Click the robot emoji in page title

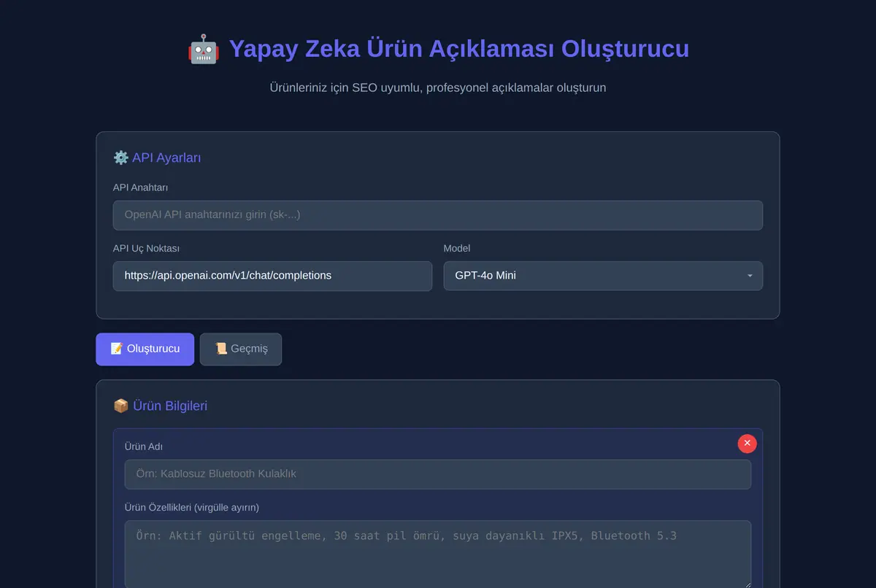pyautogui.click(x=204, y=50)
